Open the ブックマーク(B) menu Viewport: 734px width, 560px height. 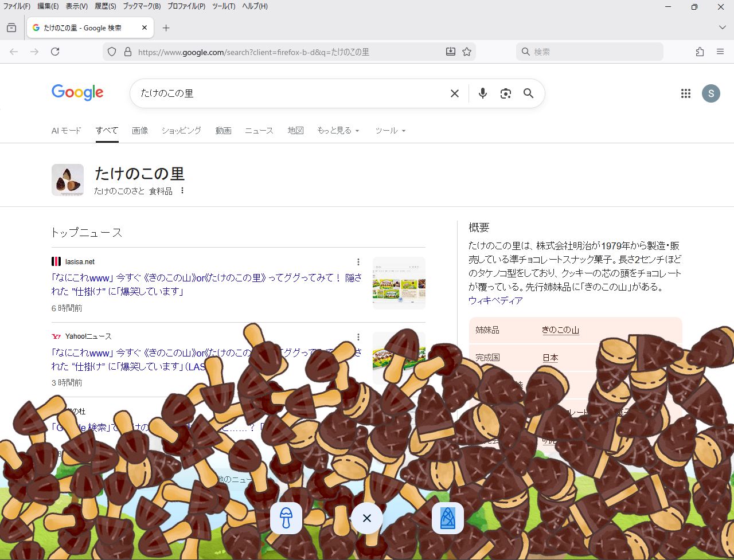pos(142,6)
